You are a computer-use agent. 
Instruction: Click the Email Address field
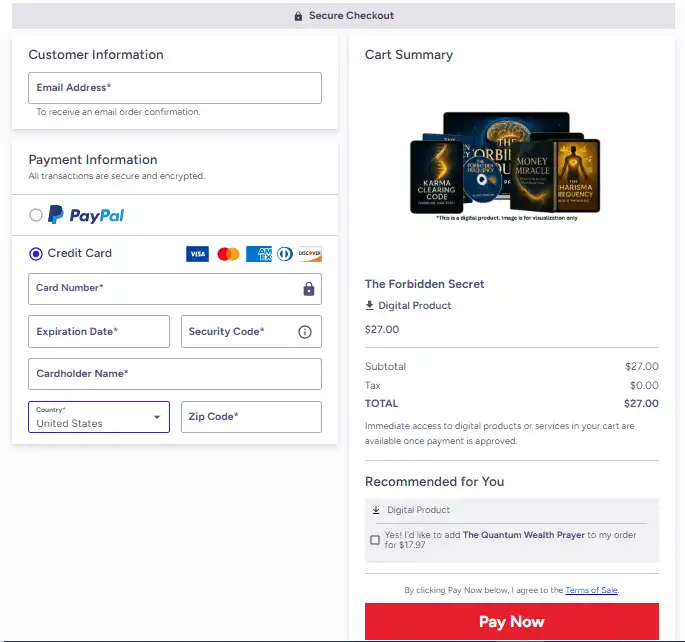[175, 88]
